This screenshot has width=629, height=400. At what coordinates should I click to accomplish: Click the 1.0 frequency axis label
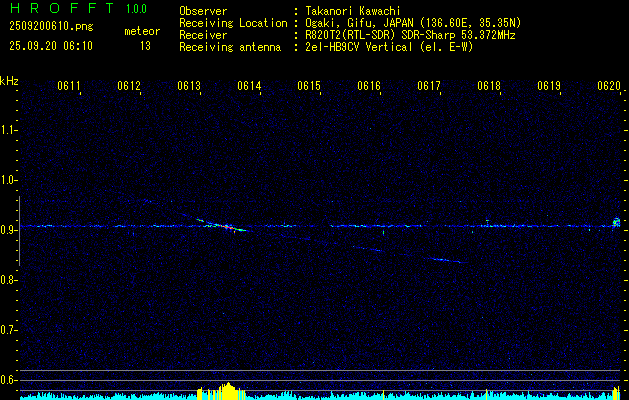tap(9, 180)
